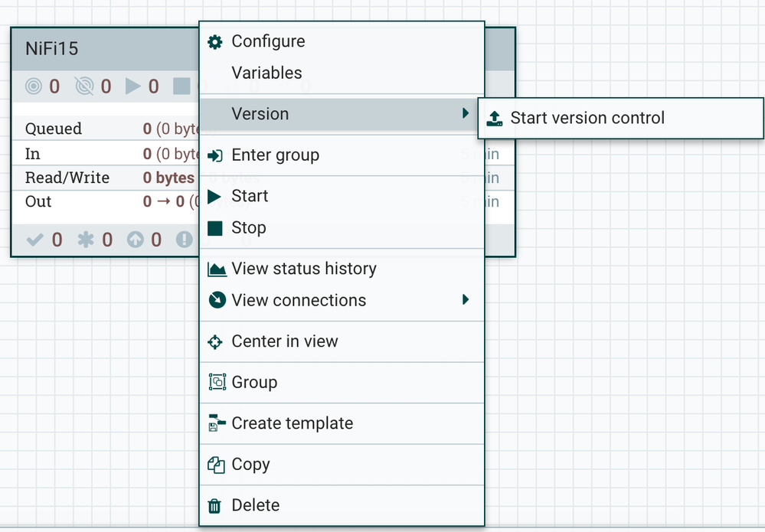
Task: Click the Stop square icon
Action: point(215,227)
